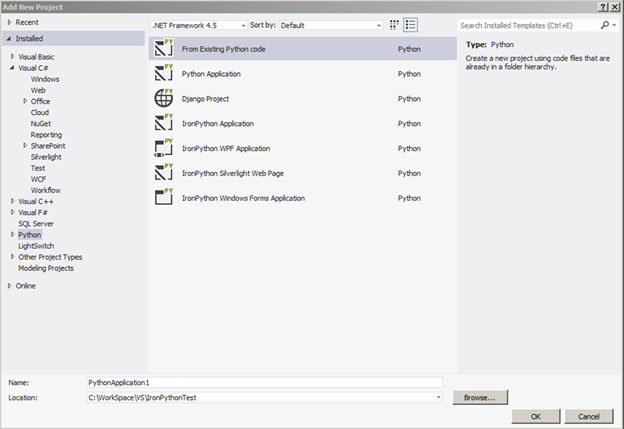The height and width of the screenshot is (429, 624).
Task: Select the LightSwitch category
Action: pos(36,246)
